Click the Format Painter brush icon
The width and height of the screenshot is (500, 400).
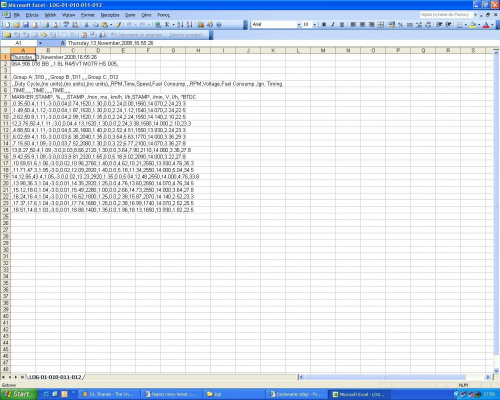click(118, 25)
